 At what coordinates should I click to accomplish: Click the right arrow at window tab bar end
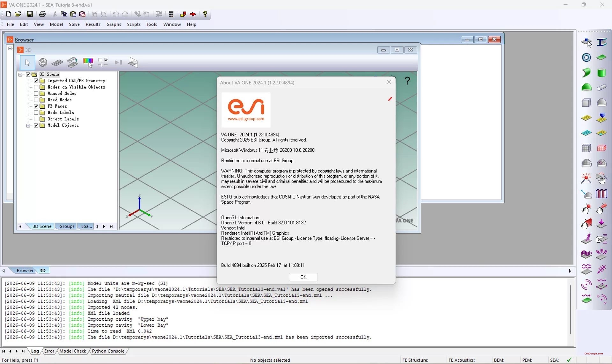(570, 271)
